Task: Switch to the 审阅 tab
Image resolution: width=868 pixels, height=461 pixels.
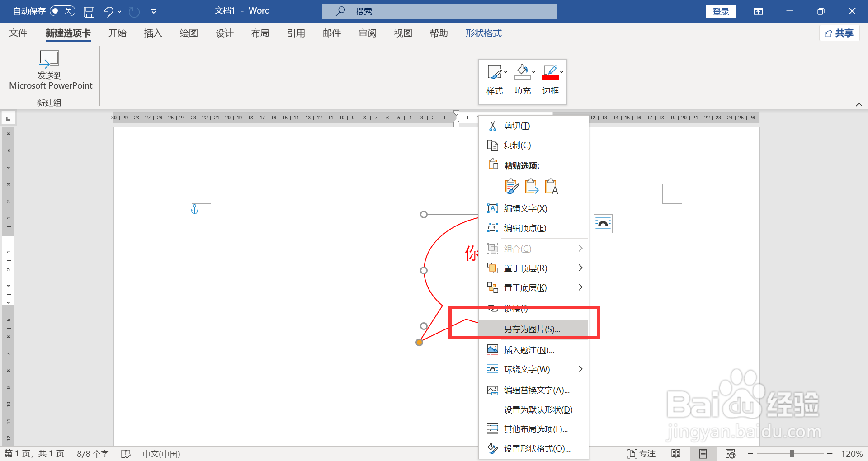Action: pyautogui.click(x=367, y=33)
